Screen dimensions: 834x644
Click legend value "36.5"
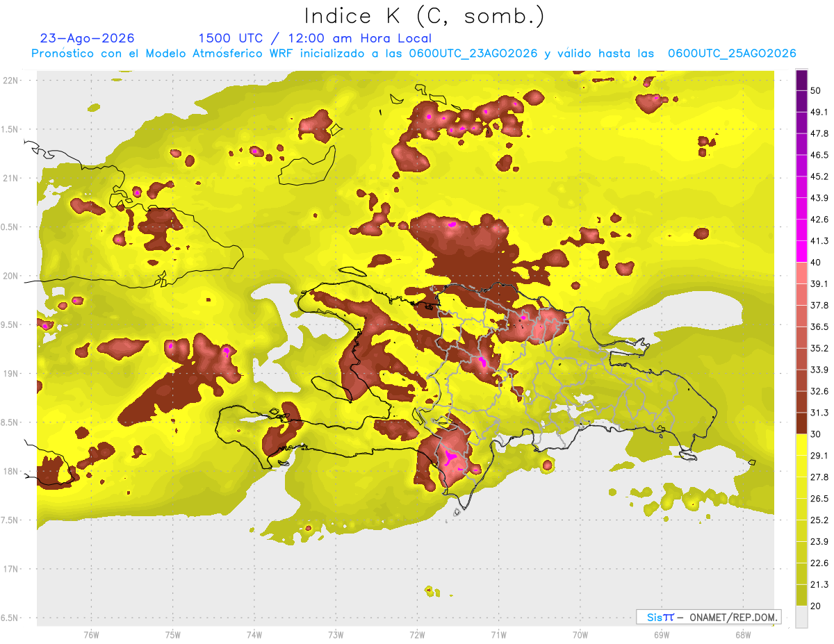(819, 327)
